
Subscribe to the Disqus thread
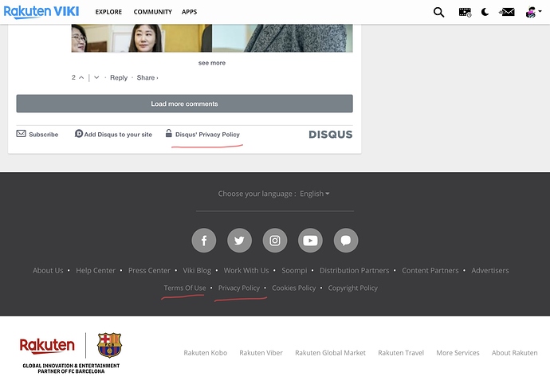37,135
